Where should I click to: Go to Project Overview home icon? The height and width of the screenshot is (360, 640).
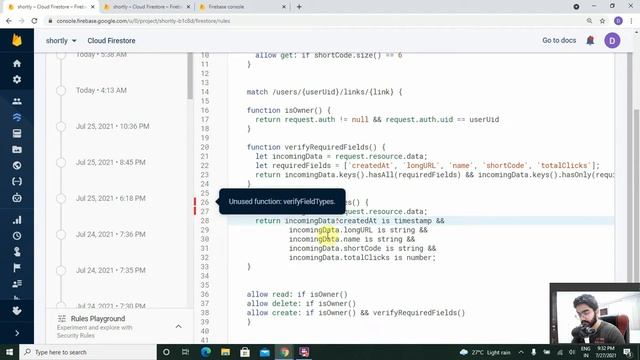click(17, 63)
